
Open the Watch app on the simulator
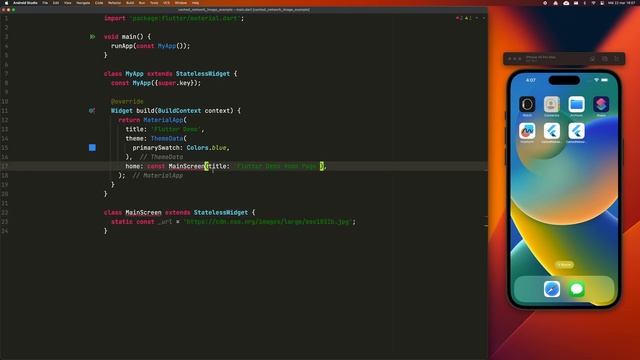[x=527, y=104]
